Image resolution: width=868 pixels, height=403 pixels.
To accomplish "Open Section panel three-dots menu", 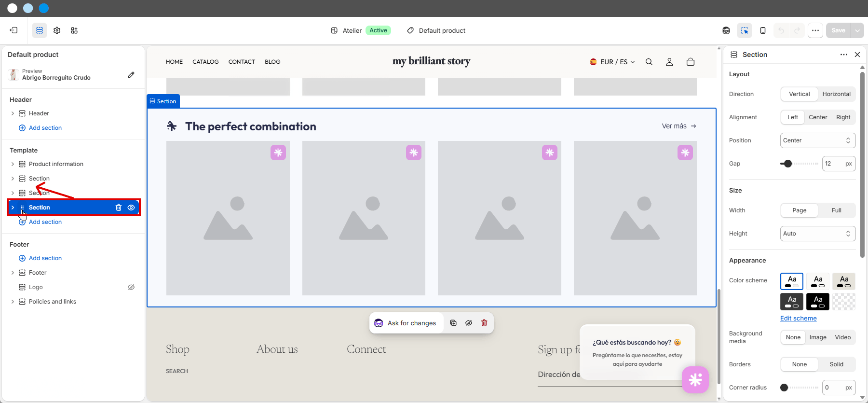I will click(844, 55).
